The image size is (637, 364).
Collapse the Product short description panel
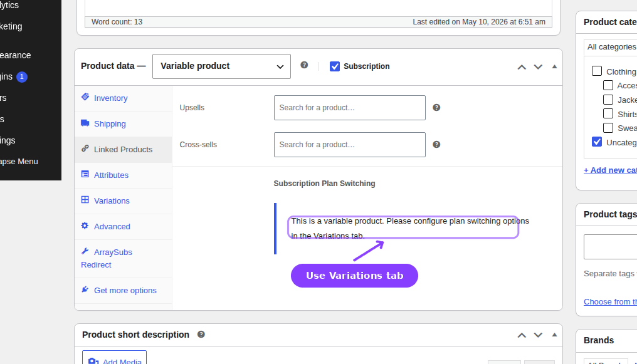coord(554,335)
